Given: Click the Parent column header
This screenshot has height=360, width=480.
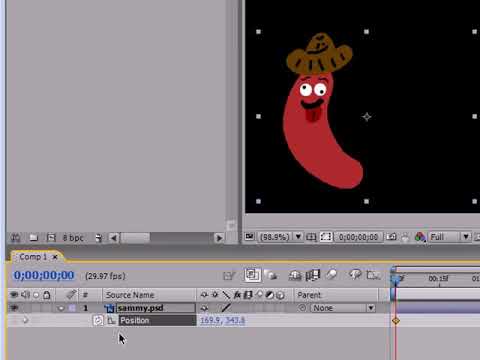Looking at the screenshot, I should click(309, 295).
